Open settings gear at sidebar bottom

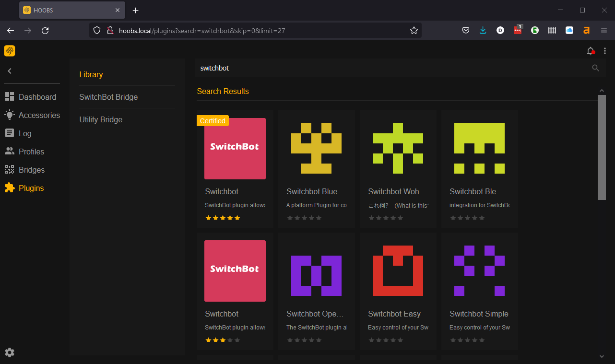(x=10, y=352)
